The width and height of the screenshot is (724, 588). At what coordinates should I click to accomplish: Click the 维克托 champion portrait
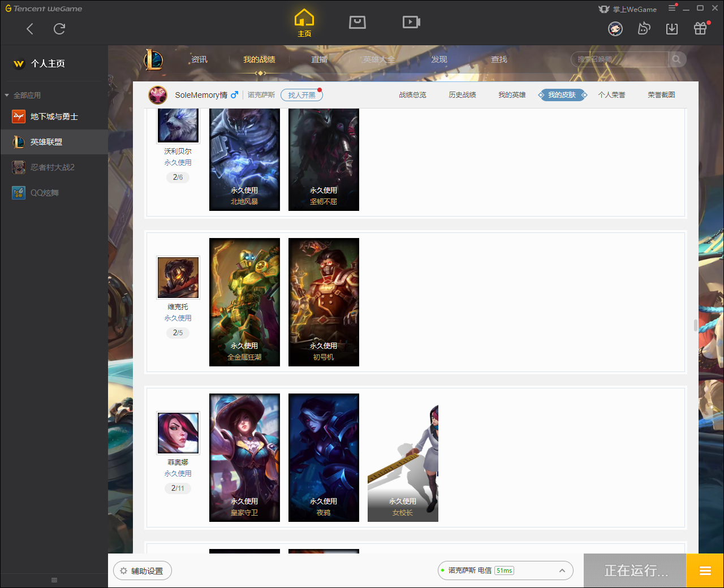tap(178, 278)
